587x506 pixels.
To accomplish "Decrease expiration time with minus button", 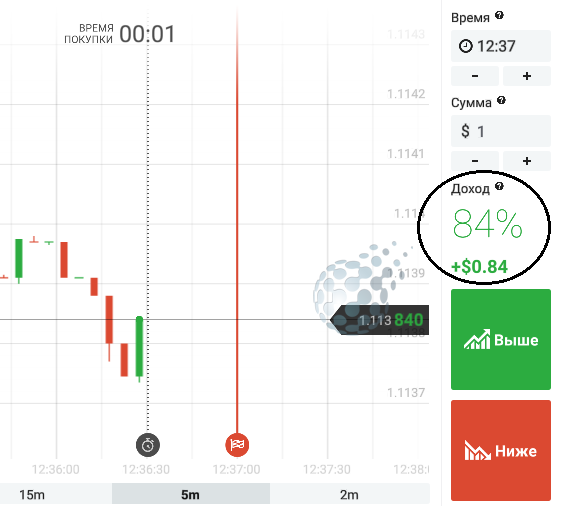I will pos(475,76).
